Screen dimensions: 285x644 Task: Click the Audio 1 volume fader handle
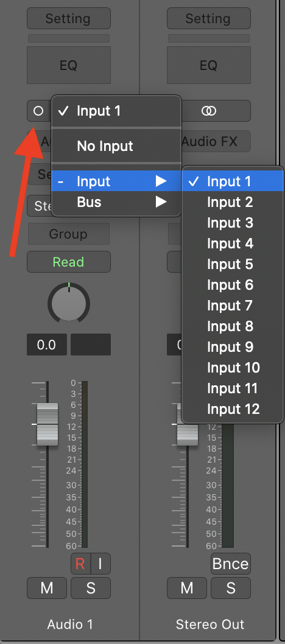[x=47, y=424]
